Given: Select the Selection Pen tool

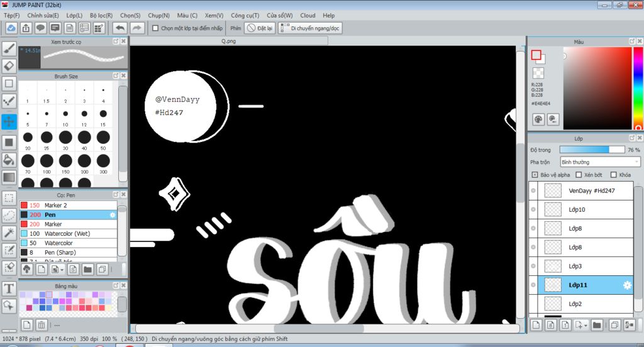Looking at the screenshot, I should point(9,250).
